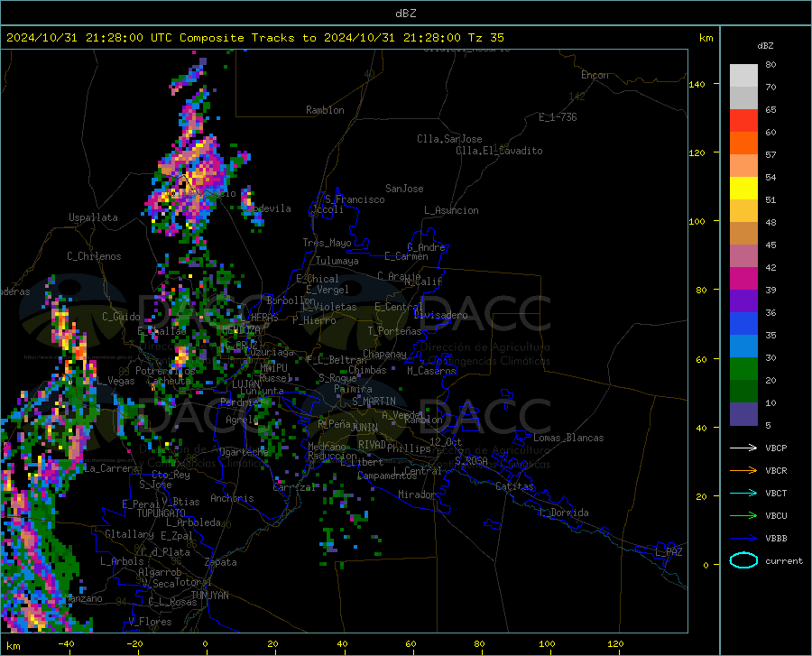The width and height of the screenshot is (812, 656).
Task: Click the Catitas map label
Action: 514,486
